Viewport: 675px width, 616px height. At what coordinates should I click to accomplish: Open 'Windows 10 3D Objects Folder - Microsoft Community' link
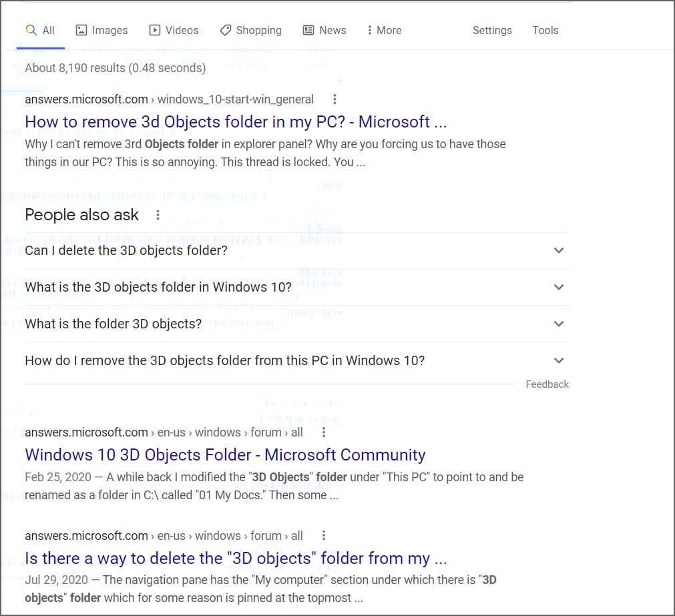[225, 455]
